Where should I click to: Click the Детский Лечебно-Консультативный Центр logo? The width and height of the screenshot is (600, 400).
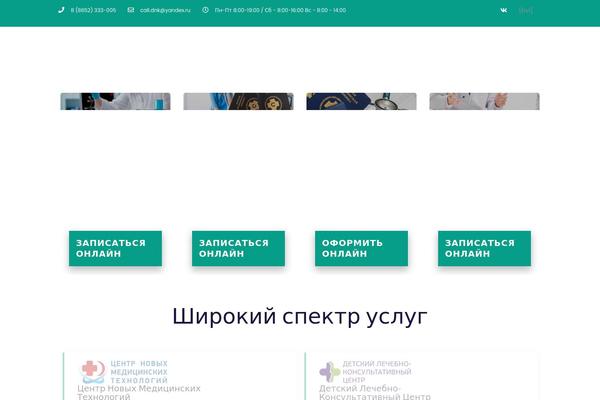(365, 372)
